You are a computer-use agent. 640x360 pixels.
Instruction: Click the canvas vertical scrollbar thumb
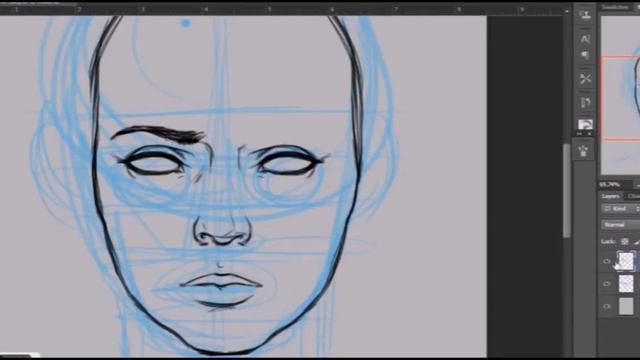pyautogui.click(x=567, y=190)
